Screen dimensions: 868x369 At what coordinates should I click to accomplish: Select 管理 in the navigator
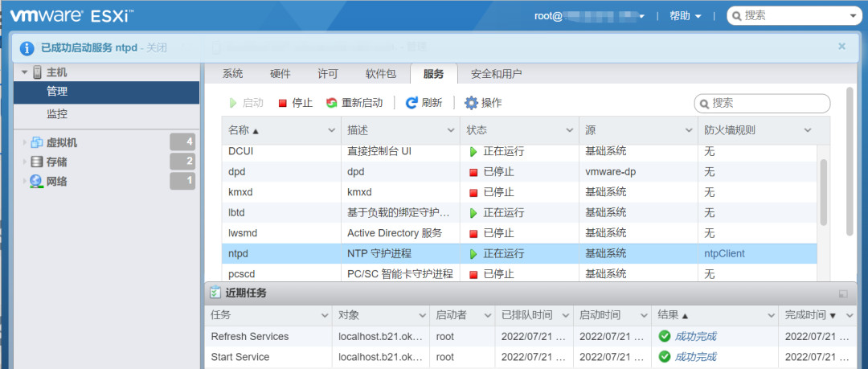pos(106,92)
